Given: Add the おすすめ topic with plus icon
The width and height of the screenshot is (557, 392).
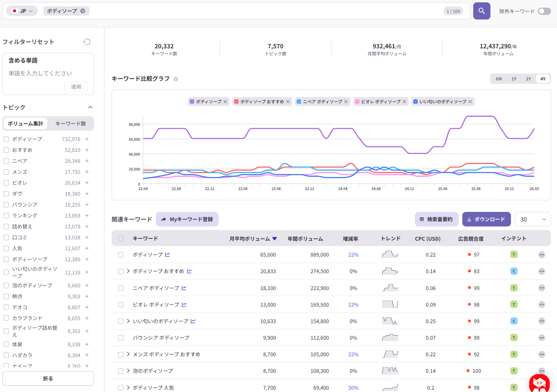Looking at the screenshot, I should [x=87, y=150].
